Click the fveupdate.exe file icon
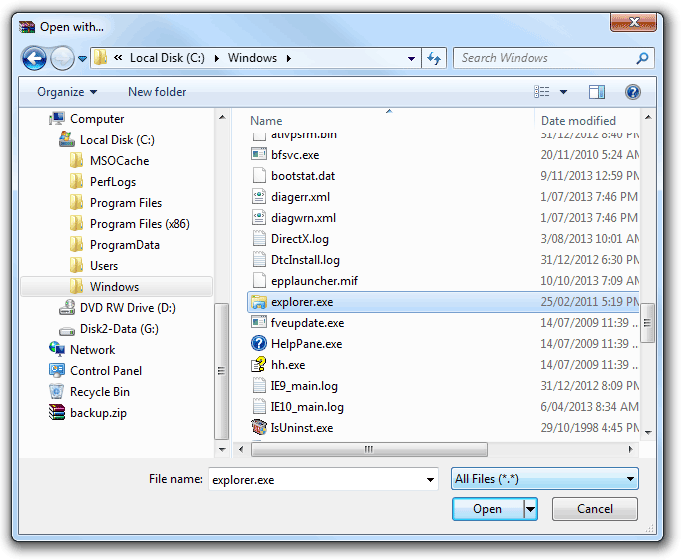 pyautogui.click(x=259, y=322)
